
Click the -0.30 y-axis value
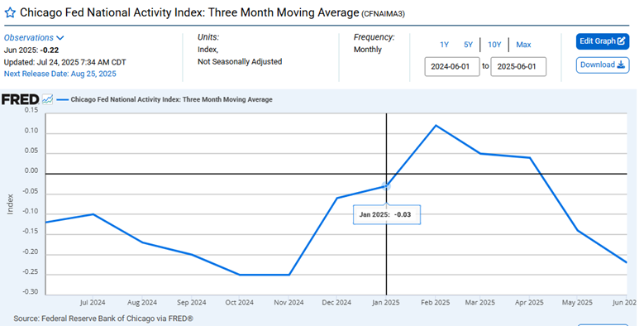click(x=30, y=292)
